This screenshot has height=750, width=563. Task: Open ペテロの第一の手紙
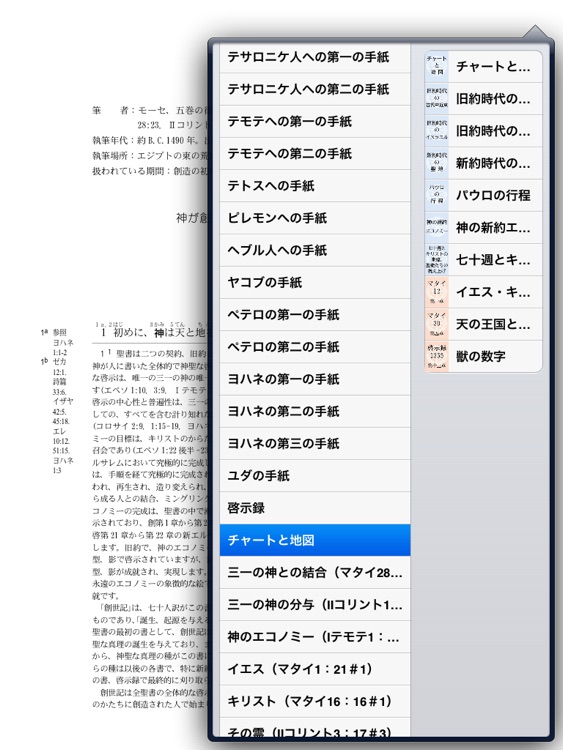[x=315, y=315]
